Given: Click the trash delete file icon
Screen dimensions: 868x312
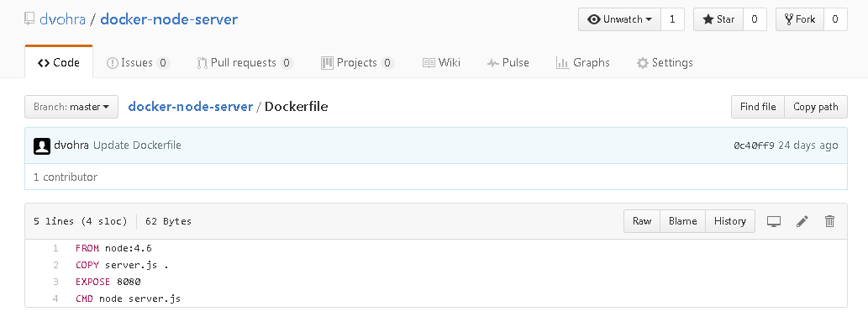Looking at the screenshot, I should (x=829, y=221).
